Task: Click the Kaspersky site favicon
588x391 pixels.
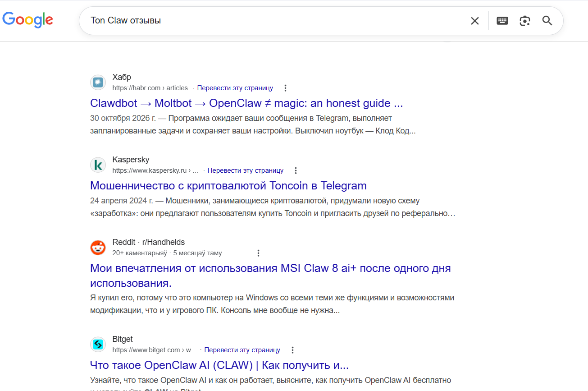Action: [98, 165]
